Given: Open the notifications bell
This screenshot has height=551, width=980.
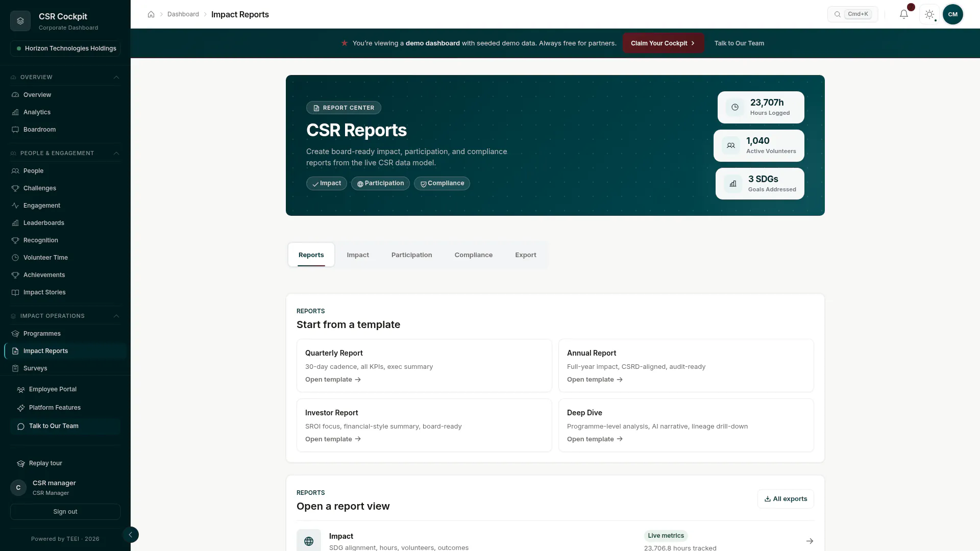Looking at the screenshot, I should pos(904,14).
